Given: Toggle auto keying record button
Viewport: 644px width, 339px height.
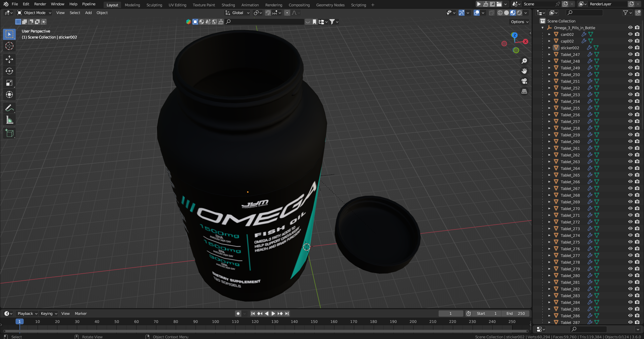Looking at the screenshot, I should [x=238, y=314].
